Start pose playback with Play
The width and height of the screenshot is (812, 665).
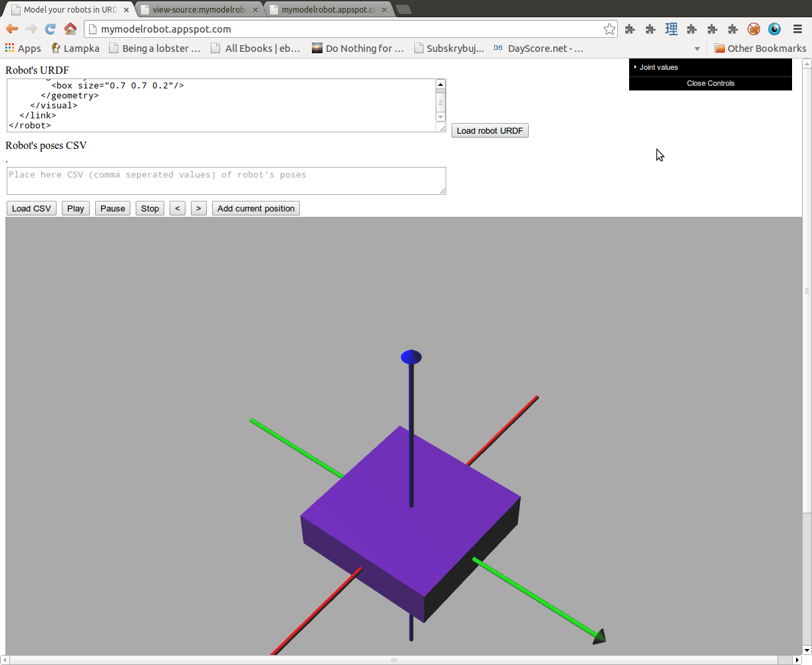coord(76,208)
